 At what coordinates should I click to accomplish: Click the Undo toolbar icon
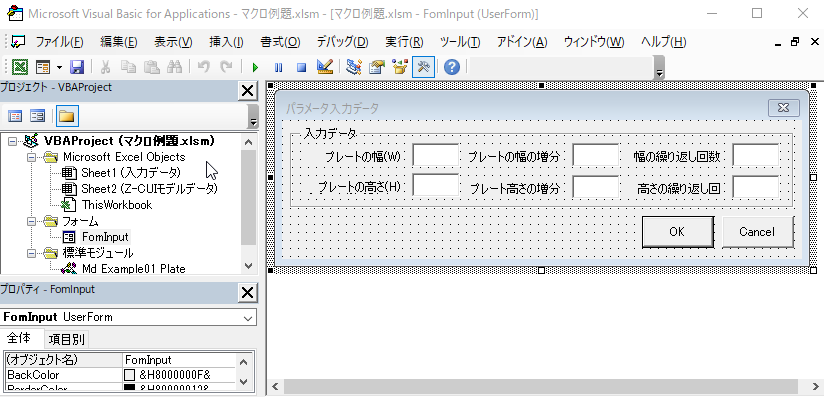point(203,67)
